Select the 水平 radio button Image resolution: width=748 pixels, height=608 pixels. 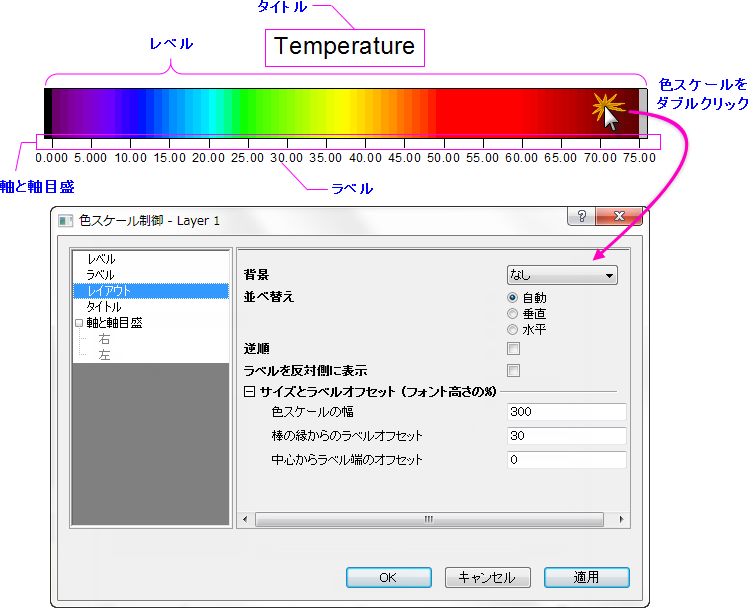click(x=512, y=330)
